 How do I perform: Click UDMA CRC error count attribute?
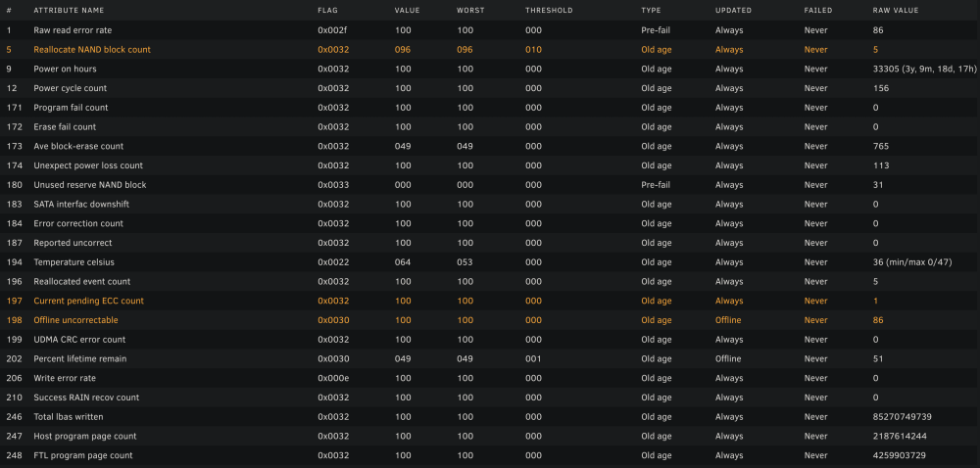click(79, 340)
